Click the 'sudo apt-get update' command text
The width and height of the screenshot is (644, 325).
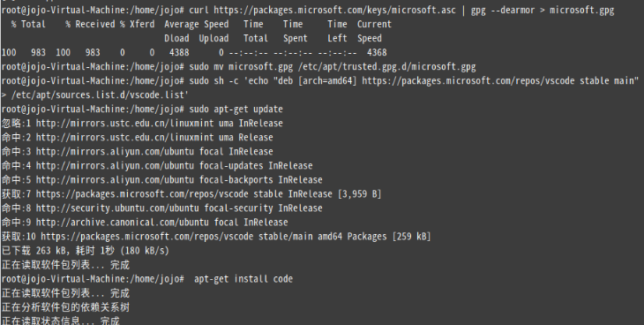(x=236, y=110)
